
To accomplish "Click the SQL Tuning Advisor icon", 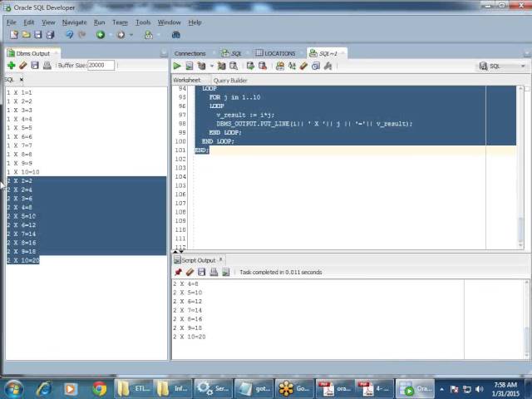I will pyautogui.click(x=234, y=66).
